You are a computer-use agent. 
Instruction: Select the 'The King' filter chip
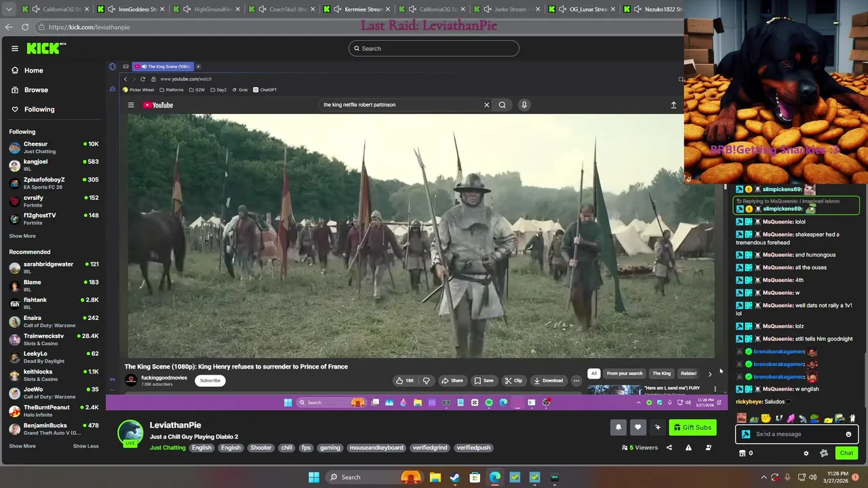(x=662, y=373)
